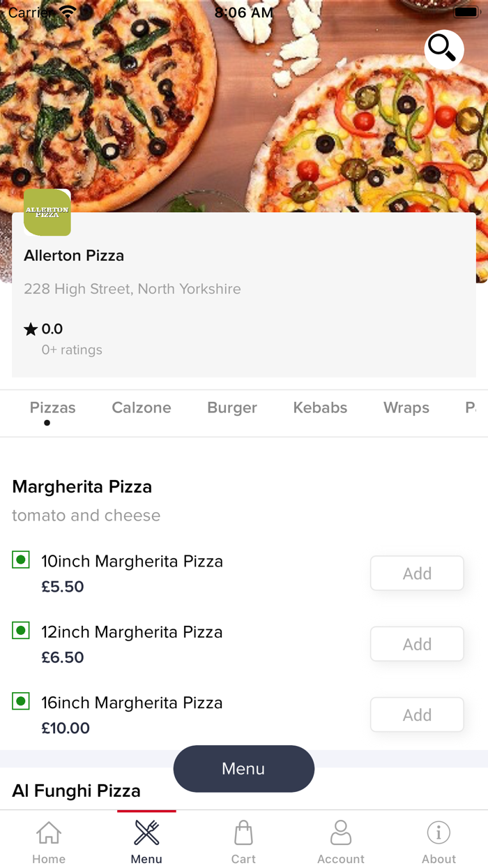
Task: Open the search icon at top right
Action: [x=443, y=50]
